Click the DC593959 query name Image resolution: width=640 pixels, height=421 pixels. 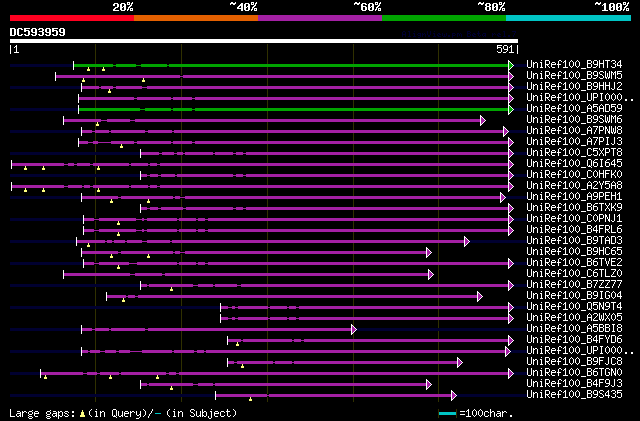(38, 32)
